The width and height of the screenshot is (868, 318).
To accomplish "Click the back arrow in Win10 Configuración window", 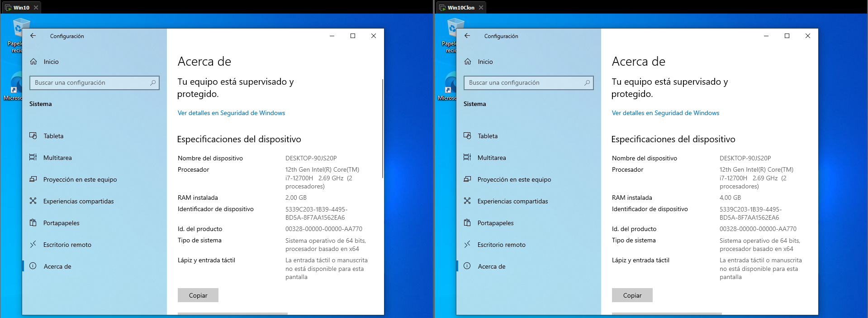I will tap(33, 36).
